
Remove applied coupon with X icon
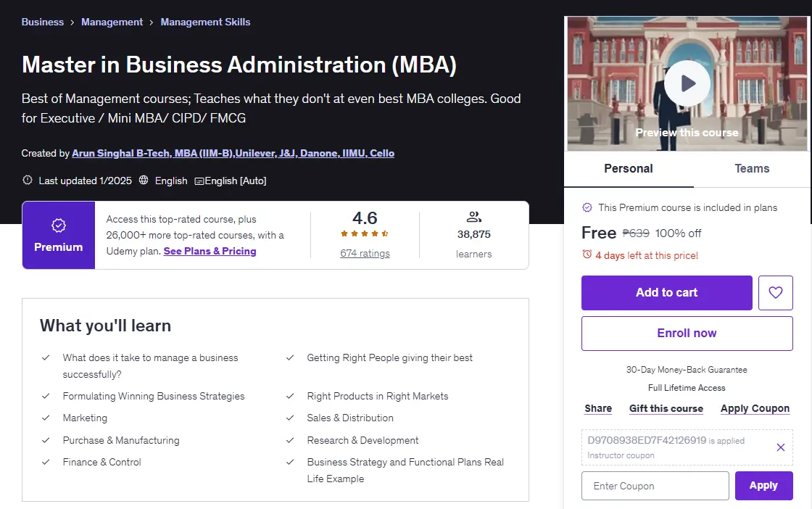point(780,447)
